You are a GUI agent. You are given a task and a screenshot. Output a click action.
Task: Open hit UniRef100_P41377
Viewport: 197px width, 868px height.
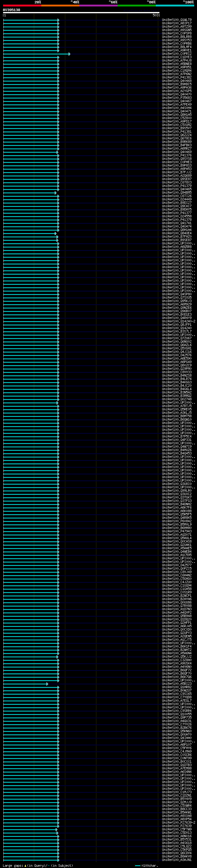tap(177, 213)
